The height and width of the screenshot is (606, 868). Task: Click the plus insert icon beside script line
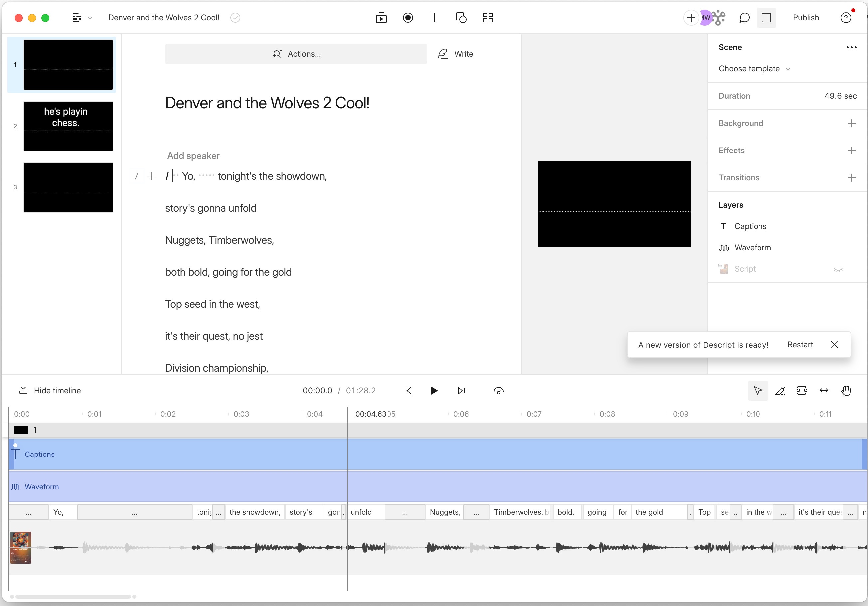151,176
